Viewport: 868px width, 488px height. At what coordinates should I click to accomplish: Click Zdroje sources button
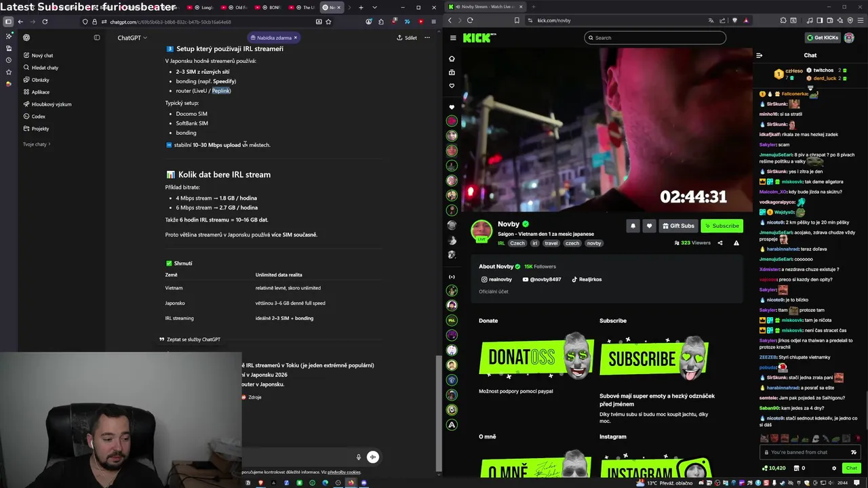click(x=252, y=397)
